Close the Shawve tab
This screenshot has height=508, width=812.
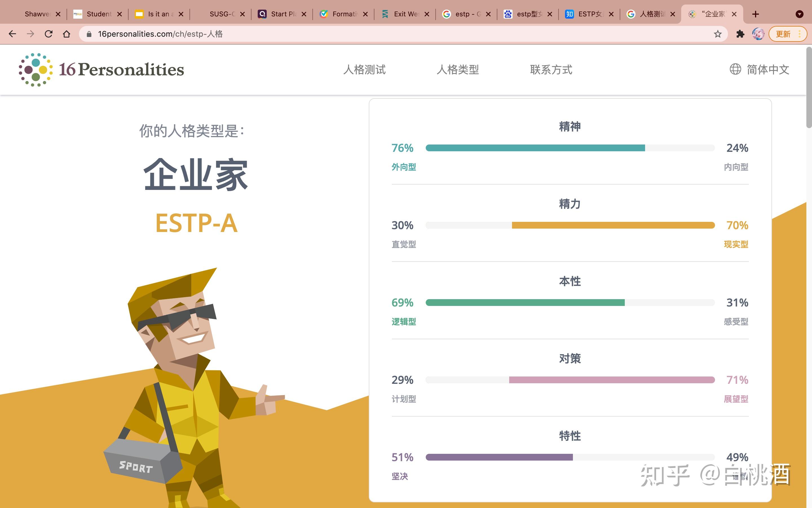58,14
